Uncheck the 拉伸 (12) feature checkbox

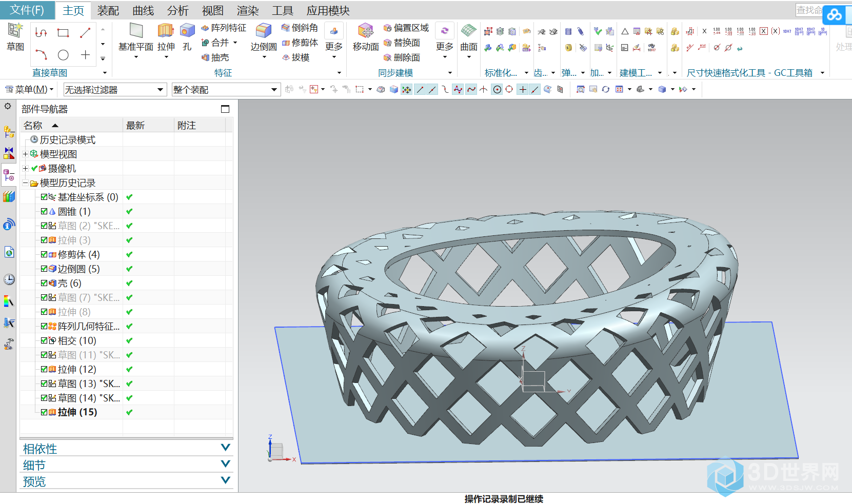point(44,369)
